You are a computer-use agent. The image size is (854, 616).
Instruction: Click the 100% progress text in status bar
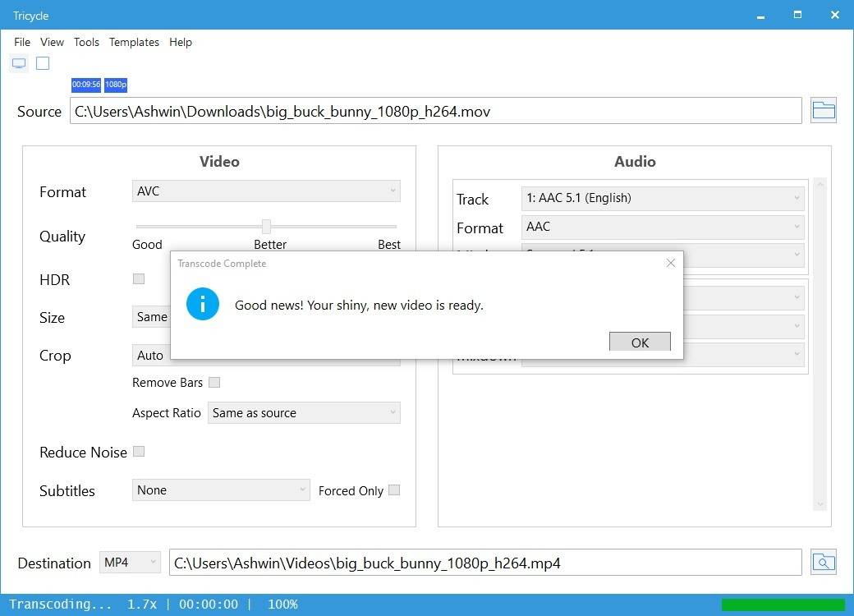(282, 604)
